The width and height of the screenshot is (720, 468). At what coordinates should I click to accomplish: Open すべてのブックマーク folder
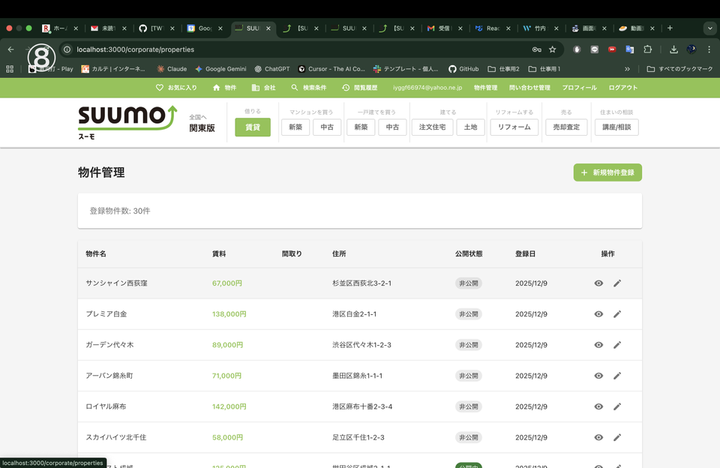[680, 69]
